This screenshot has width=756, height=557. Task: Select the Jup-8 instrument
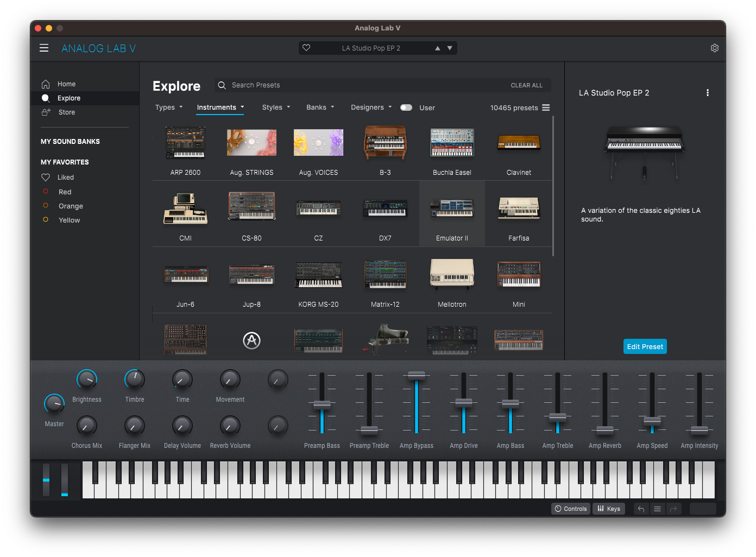click(251, 281)
